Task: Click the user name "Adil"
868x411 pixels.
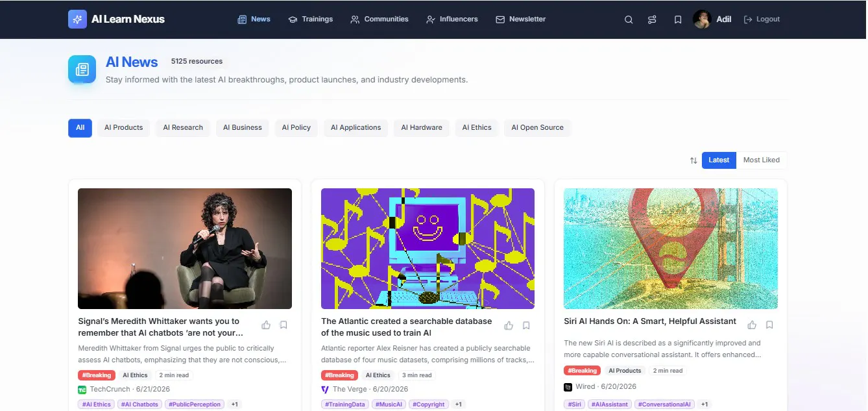Action: pos(724,19)
